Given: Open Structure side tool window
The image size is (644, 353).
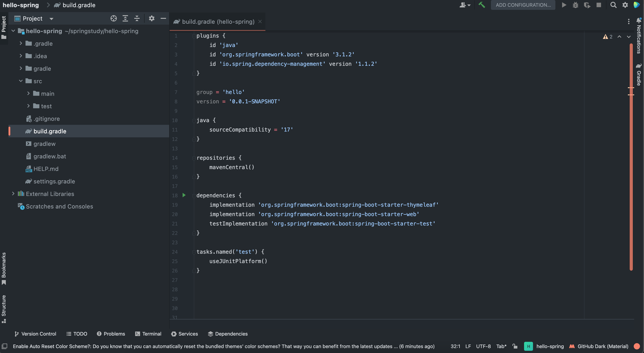Looking at the screenshot, I should point(4,309).
